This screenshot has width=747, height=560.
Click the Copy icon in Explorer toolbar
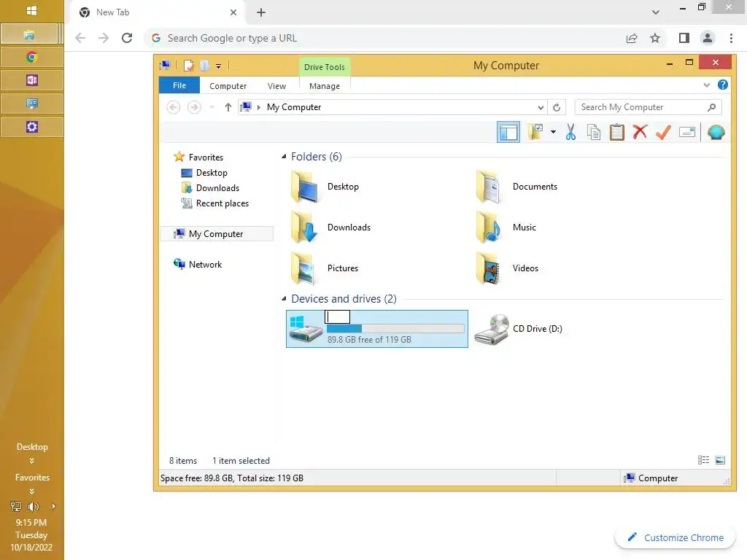(594, 132)
